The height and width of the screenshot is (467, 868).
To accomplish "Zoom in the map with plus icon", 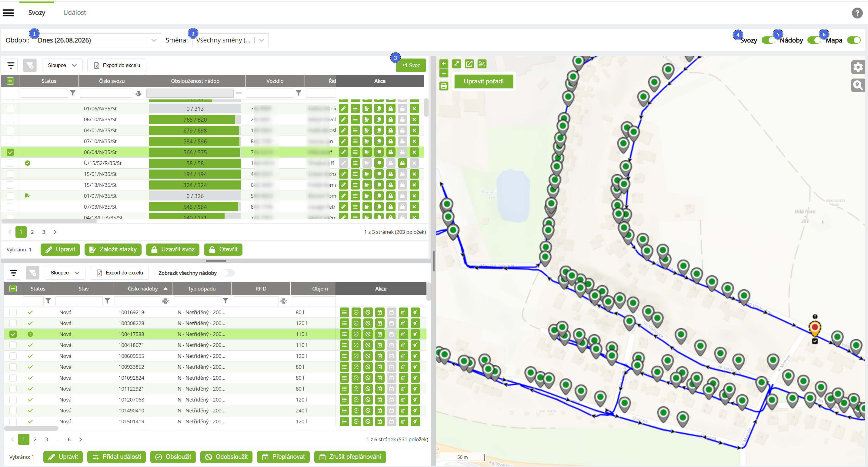I will tap(444, 63).
